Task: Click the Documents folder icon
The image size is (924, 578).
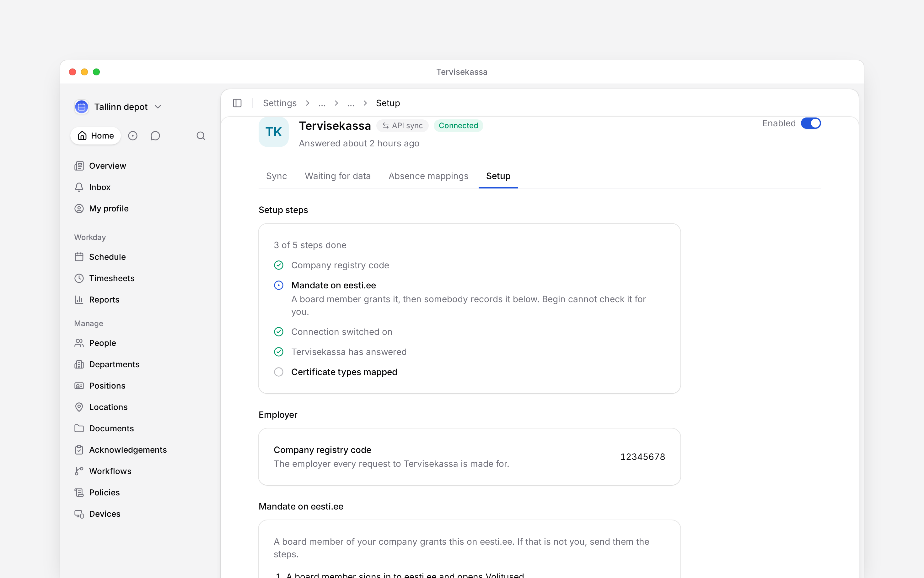Action: click(79, 428)
